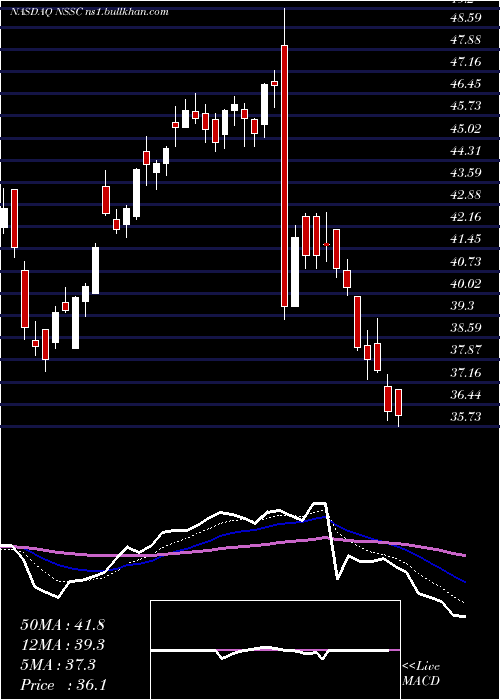Click the 5MA : 37.3 reading
This screenshot has width=500, height=700.
(58, 665)
